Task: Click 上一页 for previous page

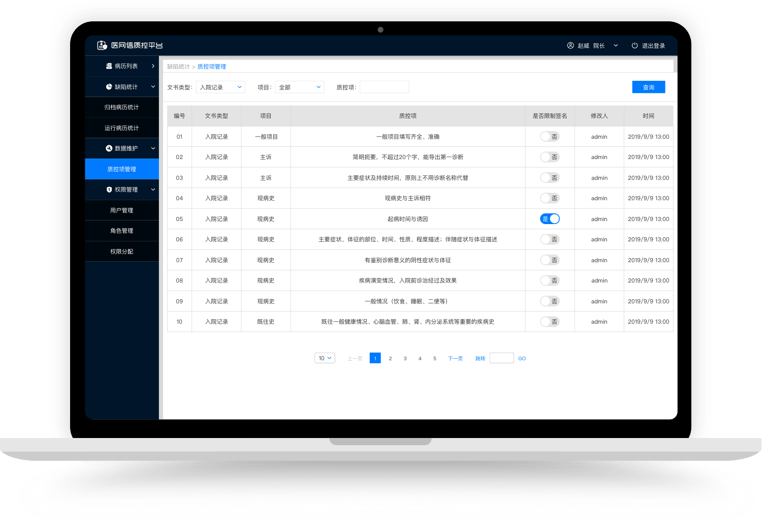Action: coord(355,359)
